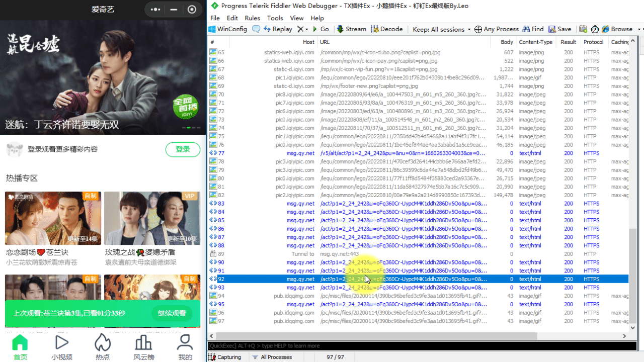Click image icon of session 82
Viewport: 644px width, 362px height.
tap(213, 195)
